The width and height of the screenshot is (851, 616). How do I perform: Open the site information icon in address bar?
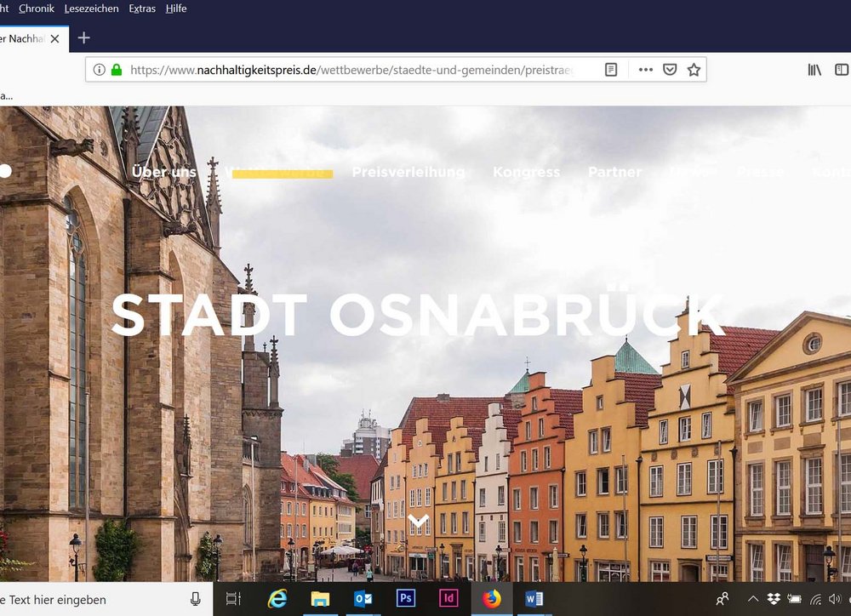(x=99, y=70)
